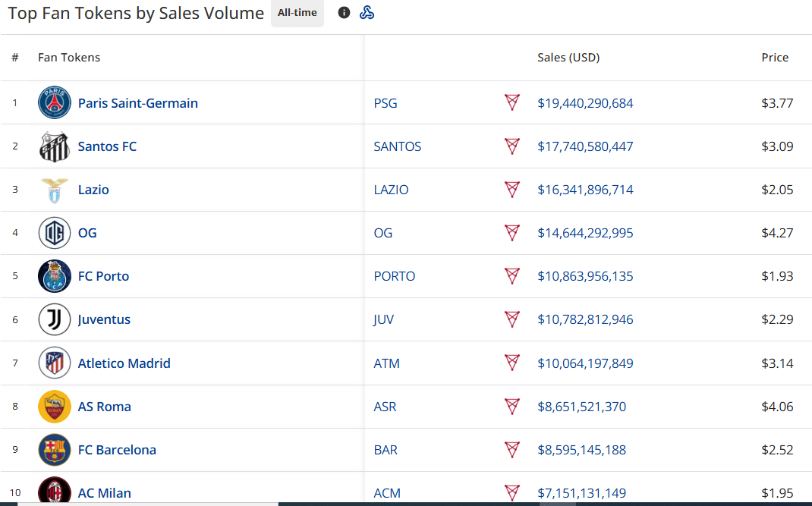Click the $4.06 price for AS Roma
The image size is (812, 506).
pos(777,407)
